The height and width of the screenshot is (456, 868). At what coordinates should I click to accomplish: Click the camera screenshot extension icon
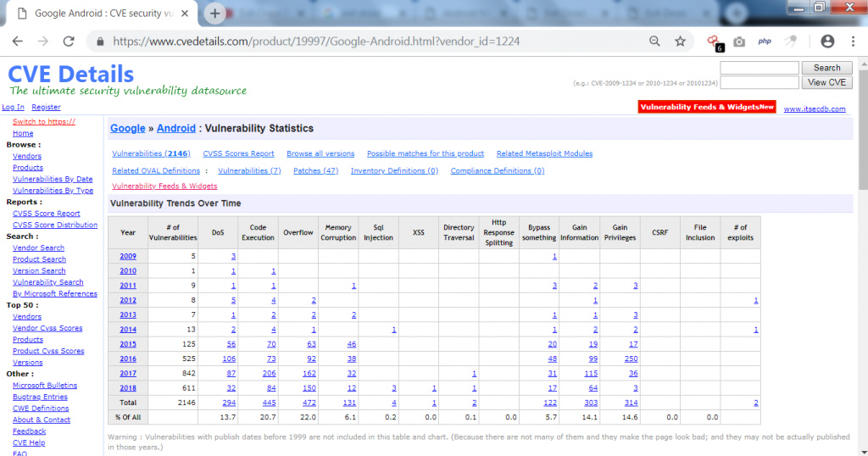pos(739,42)
